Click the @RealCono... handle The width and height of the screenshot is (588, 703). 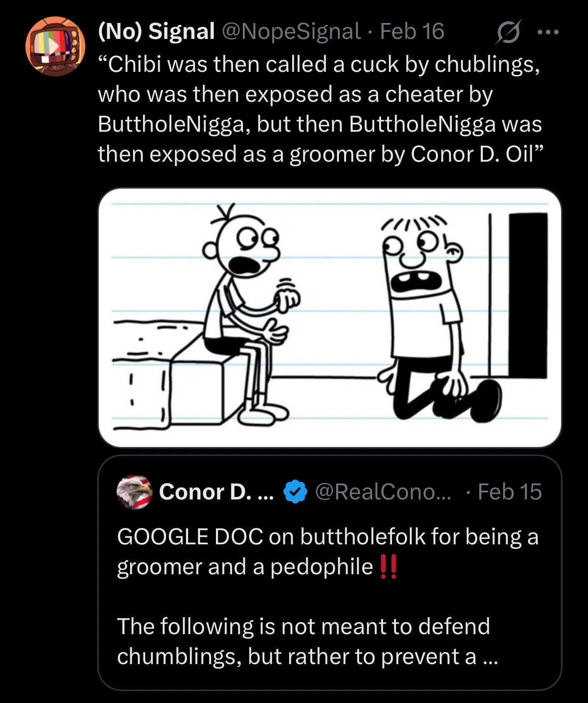tap(383, 492)
